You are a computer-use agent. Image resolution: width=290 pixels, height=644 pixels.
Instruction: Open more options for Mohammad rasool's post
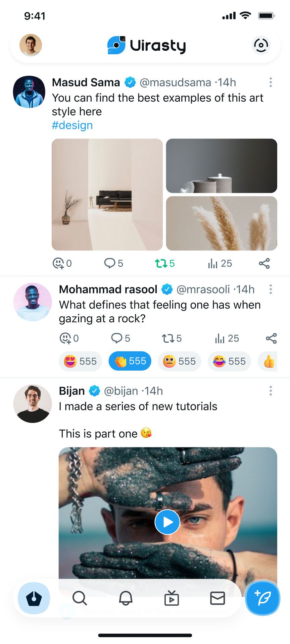pyautogui.click(x=271, y=289)
